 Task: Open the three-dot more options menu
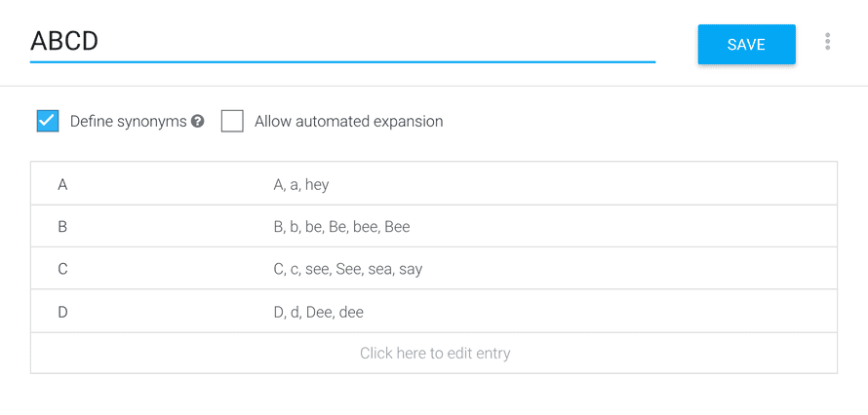point(827,42)
